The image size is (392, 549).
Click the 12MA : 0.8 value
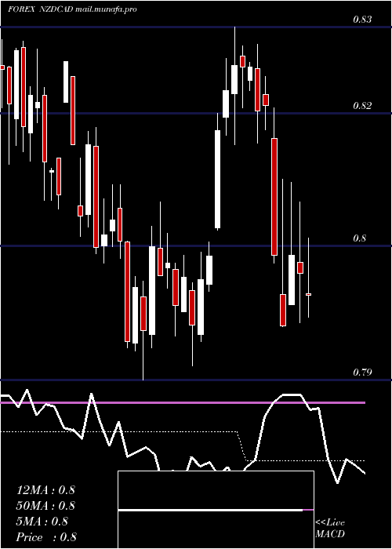click(45, 490)
